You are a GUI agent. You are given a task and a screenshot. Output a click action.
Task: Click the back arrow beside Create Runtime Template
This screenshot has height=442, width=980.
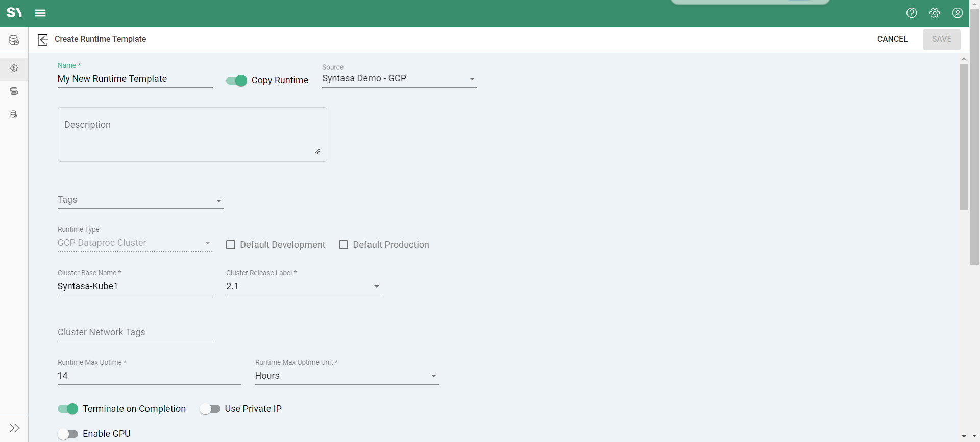pos(43,40)
